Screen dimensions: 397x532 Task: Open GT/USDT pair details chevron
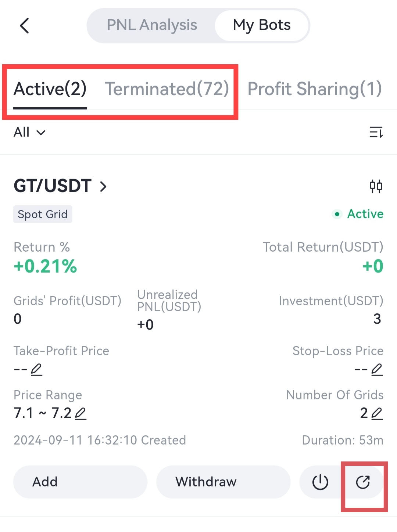[103, 187]
